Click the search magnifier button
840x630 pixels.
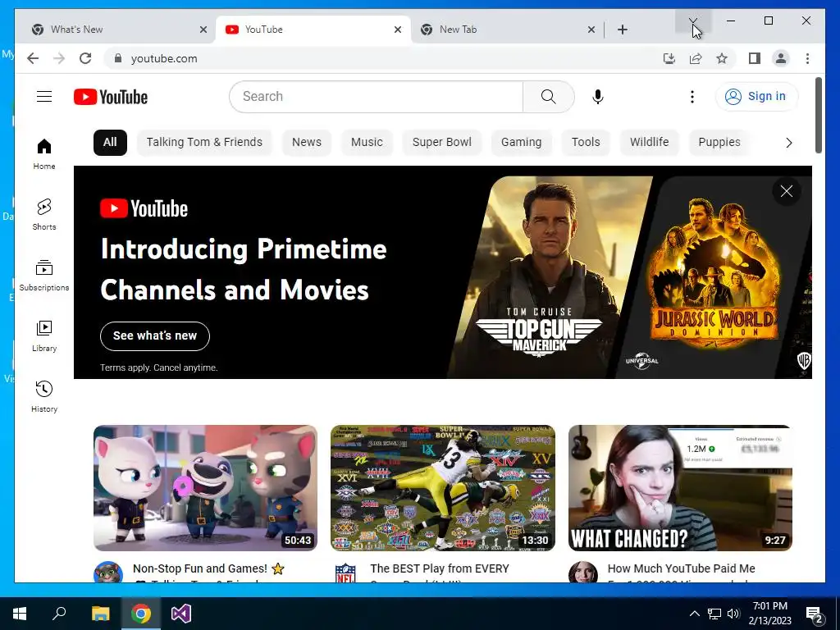coord(549,97)
